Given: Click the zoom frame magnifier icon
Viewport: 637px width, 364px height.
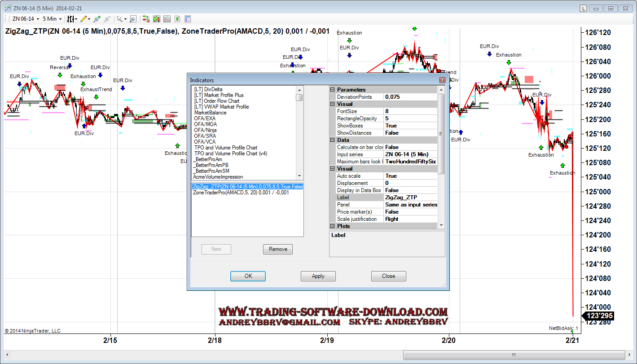Looking at the screenshot, I should [x=133, y=19].
